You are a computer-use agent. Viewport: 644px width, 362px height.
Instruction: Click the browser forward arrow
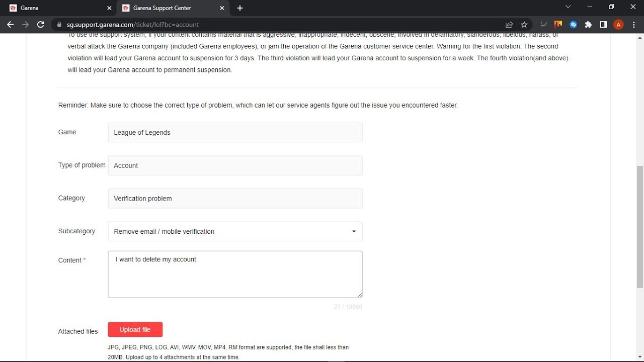(x=26, y=25)
